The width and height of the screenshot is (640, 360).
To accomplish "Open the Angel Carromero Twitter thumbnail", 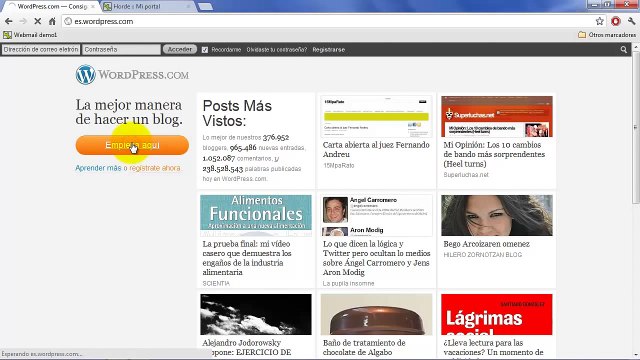I will pyautogui.click(x=376, y=215).
